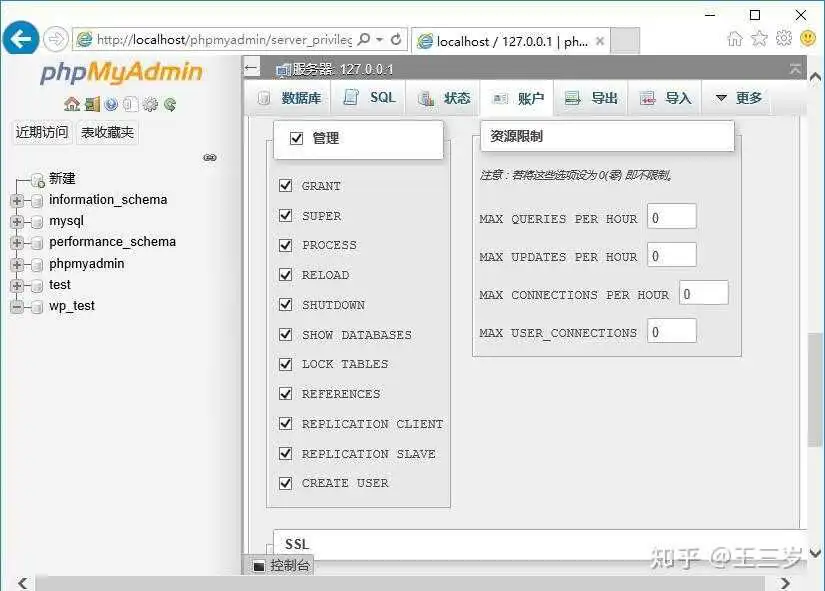
Task: Toggle LOCK TABLES checkbox
Action: 285,364
